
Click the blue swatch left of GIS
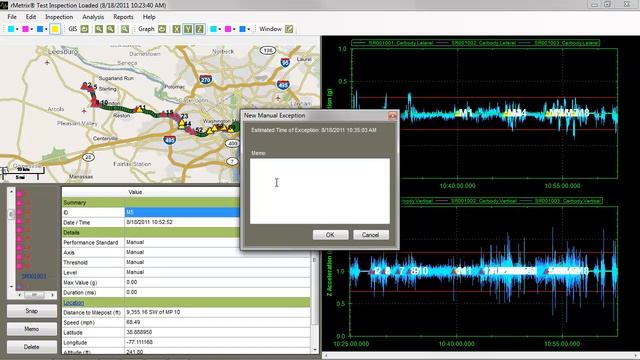pyautogui.click(x=40, y=29)
